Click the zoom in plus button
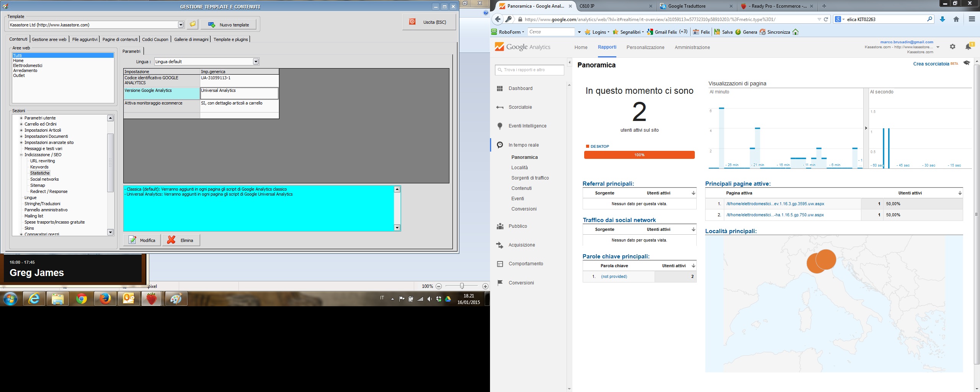980x392 pixels. 485,286
